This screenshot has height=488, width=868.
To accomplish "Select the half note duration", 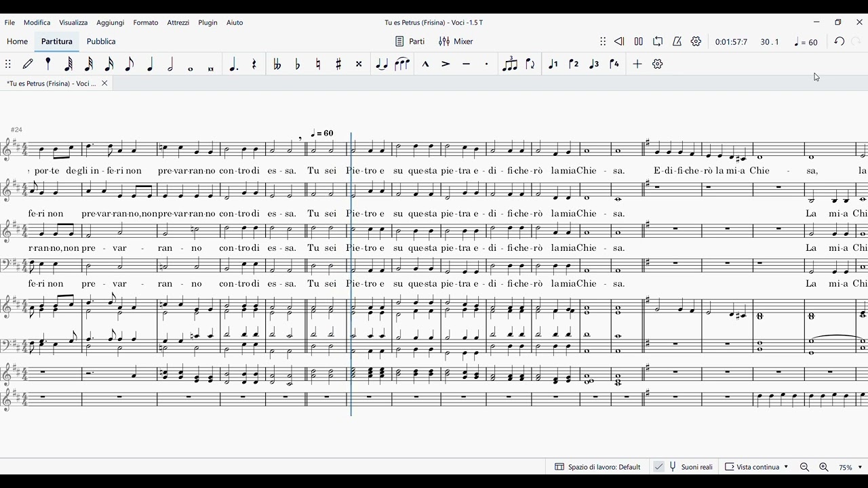I will (170, 64).
